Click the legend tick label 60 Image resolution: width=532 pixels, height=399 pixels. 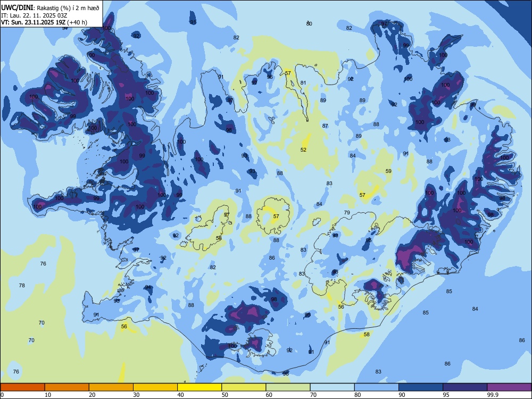(269, 395)
